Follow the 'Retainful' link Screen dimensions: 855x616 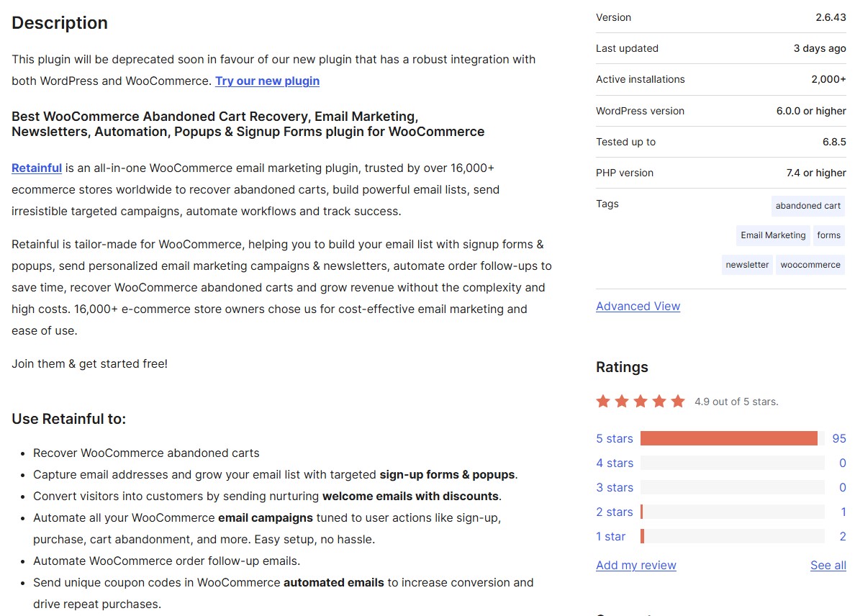click(36, 168)
